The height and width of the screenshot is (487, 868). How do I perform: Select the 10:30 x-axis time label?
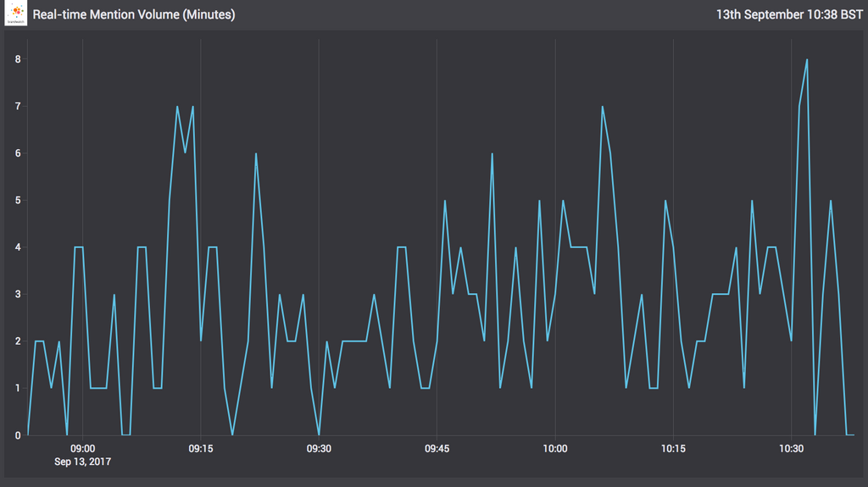tap(791, 449)
